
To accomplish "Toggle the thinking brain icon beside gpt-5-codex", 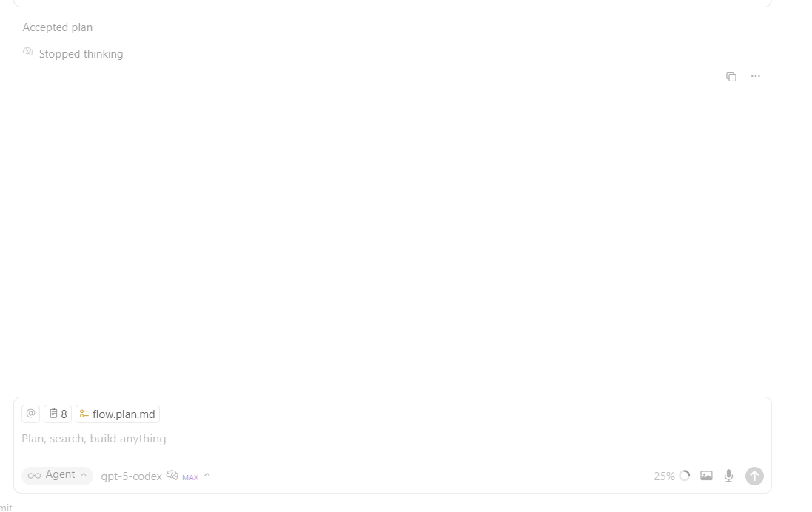I will (x=172, y=475).
